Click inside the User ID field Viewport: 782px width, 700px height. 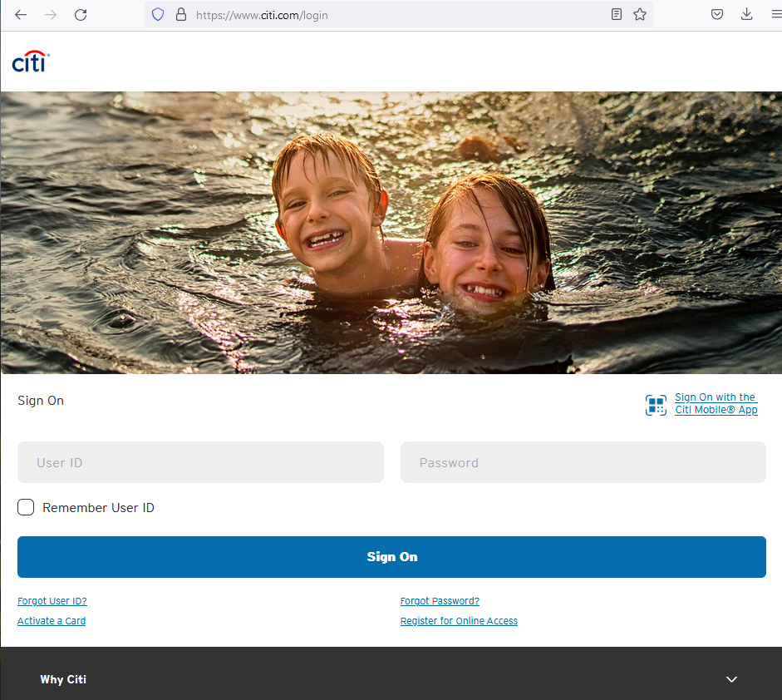point(200,462)
